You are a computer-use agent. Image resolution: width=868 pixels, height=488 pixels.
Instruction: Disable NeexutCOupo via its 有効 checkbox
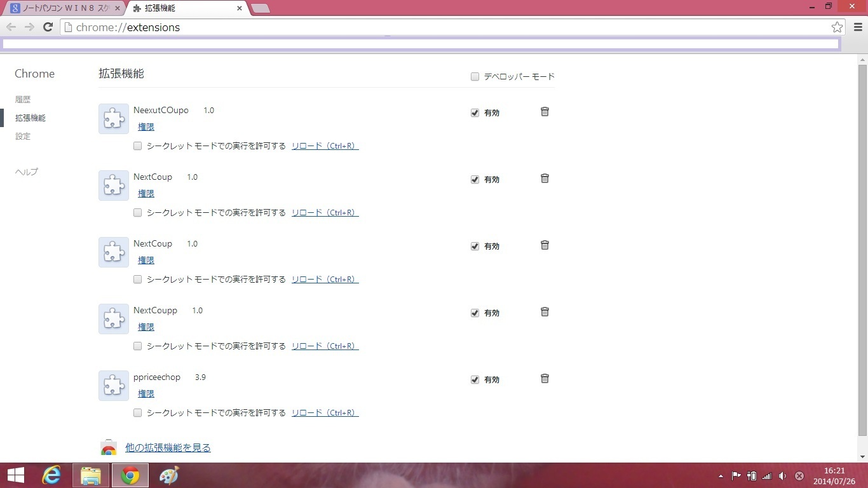(475, 113)
